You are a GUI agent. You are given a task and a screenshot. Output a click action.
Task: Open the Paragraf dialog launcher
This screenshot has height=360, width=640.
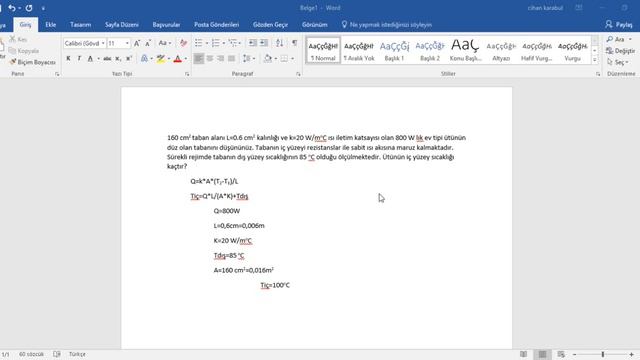tap(298, 74)
